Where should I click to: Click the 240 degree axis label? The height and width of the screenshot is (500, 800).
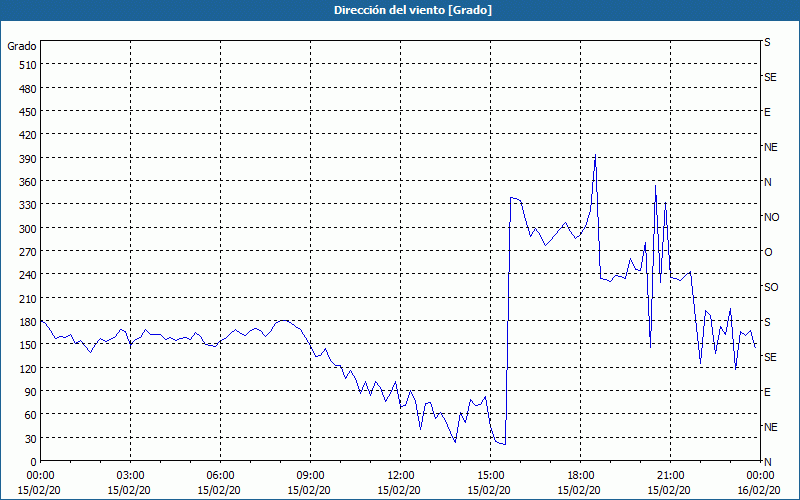click(x=28, y=275)
